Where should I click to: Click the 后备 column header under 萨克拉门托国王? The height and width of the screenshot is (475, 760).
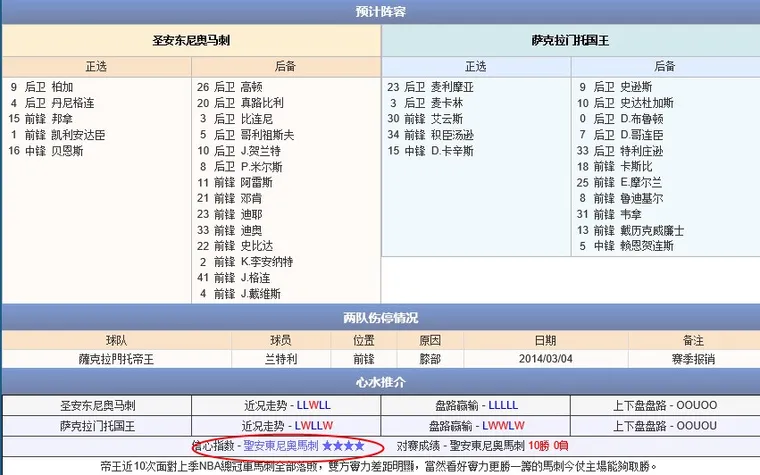coord(665,66)
